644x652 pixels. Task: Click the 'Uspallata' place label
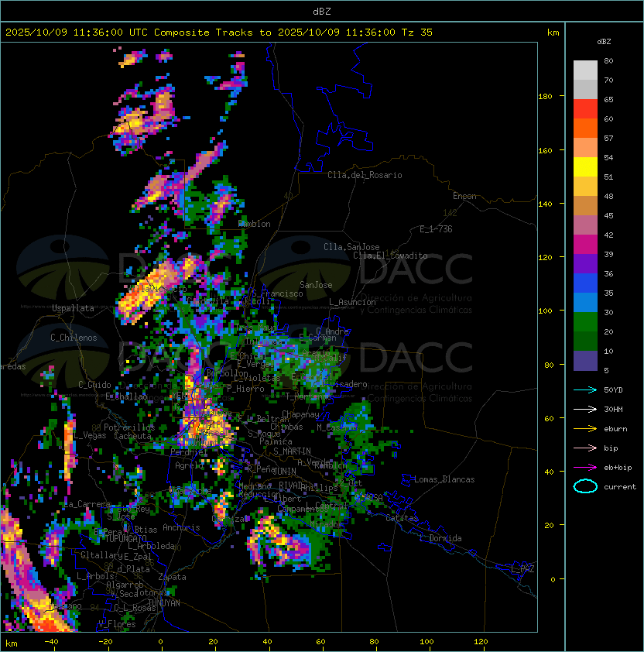(x=73, y=308)
